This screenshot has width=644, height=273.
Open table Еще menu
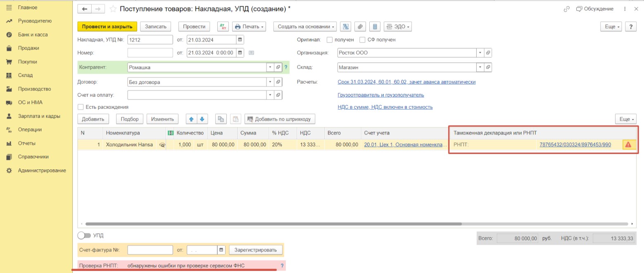(x=625, y=119)
